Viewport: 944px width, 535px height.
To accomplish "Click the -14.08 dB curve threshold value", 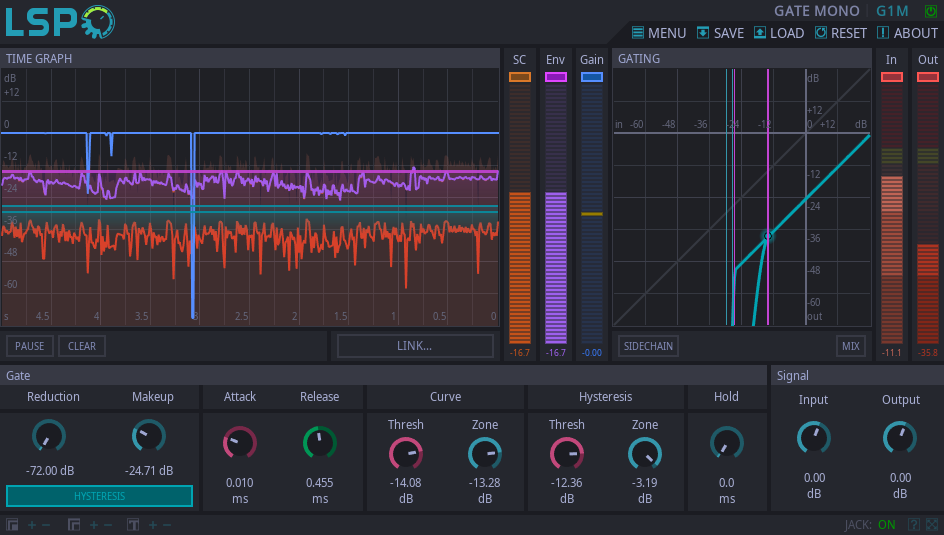I will [x=406, y=490].
